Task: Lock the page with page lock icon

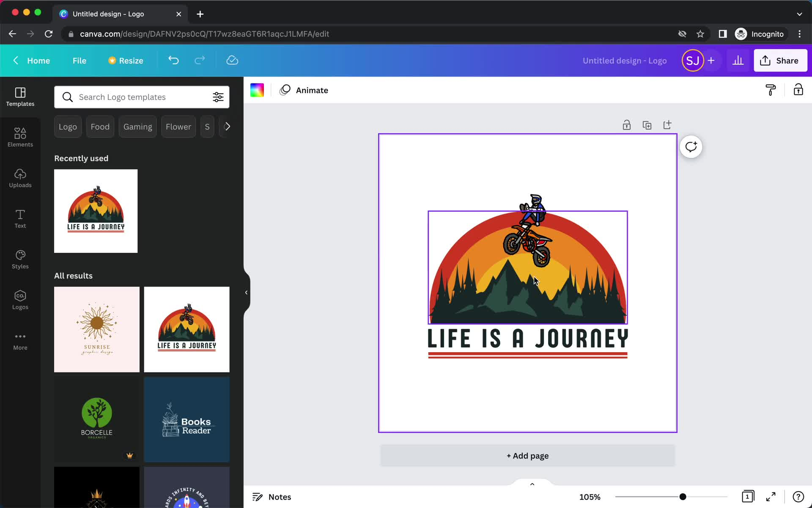Action: coord(627,125)
